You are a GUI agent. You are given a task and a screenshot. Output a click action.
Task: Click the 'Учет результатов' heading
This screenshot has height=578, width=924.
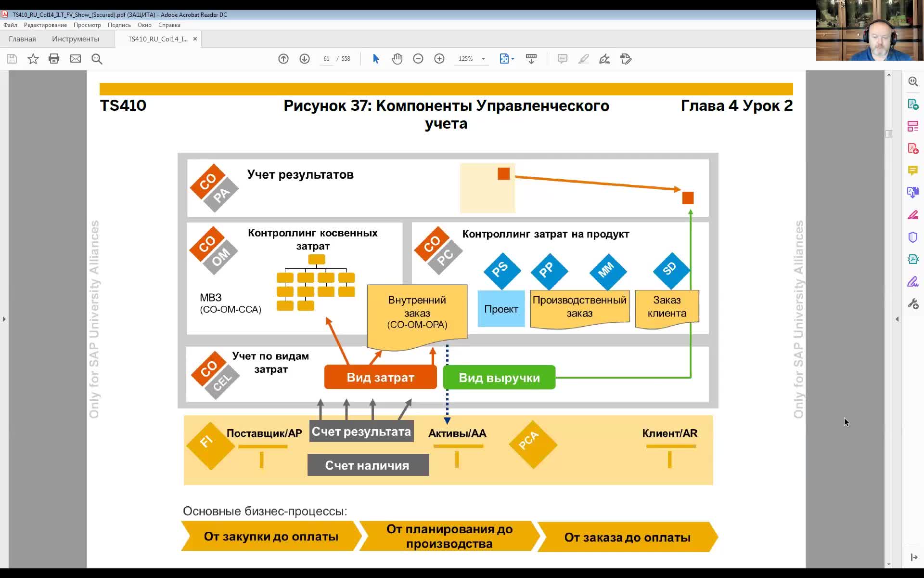(x=300, y=174)
